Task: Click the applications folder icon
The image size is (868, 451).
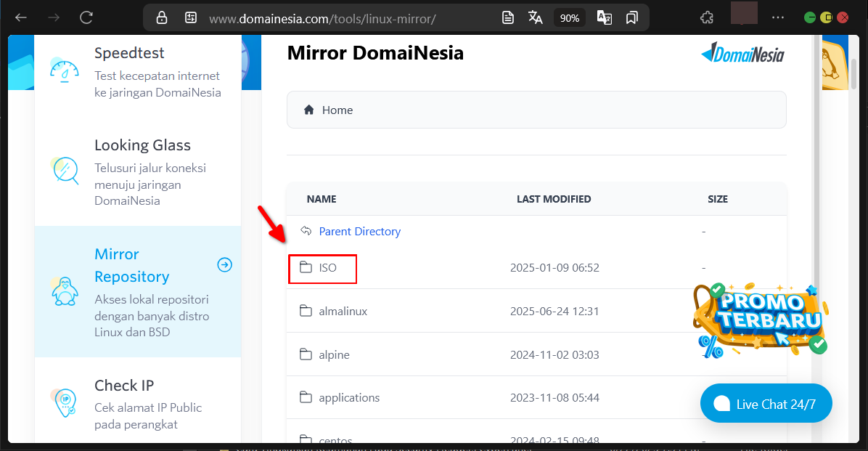Action: point(306,397)
